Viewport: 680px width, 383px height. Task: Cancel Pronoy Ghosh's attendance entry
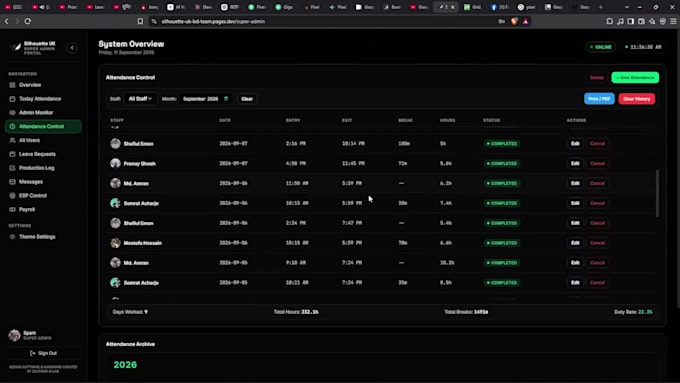click(x=597, y=164)
